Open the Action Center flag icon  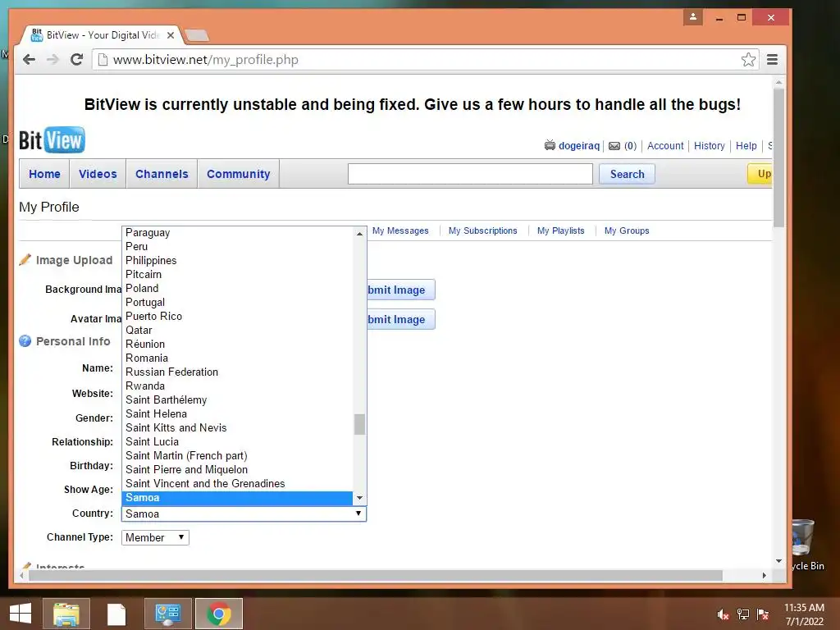(x=763, y=614)
